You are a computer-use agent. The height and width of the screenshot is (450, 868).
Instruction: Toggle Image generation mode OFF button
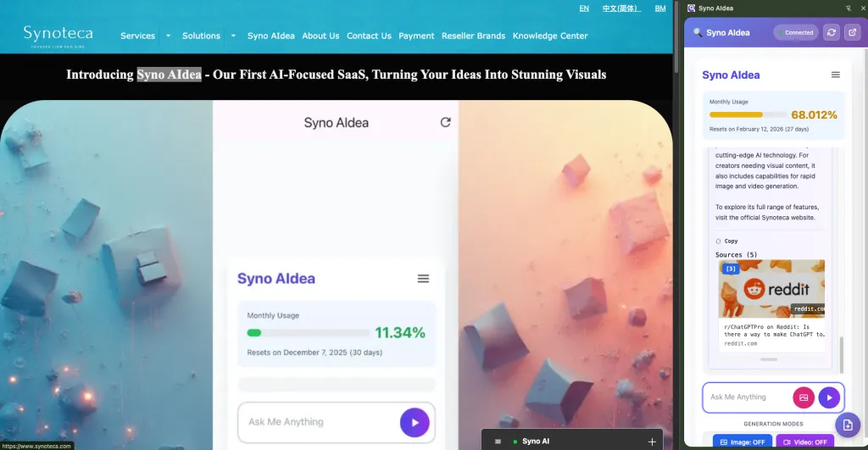coord(742,442)
